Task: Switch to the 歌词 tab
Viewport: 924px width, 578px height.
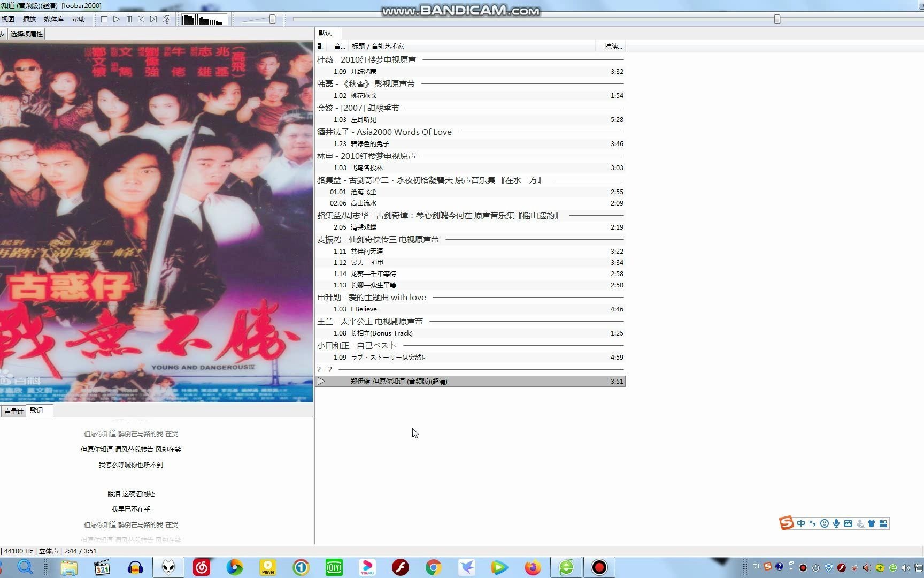Action: tap(40, 410)
